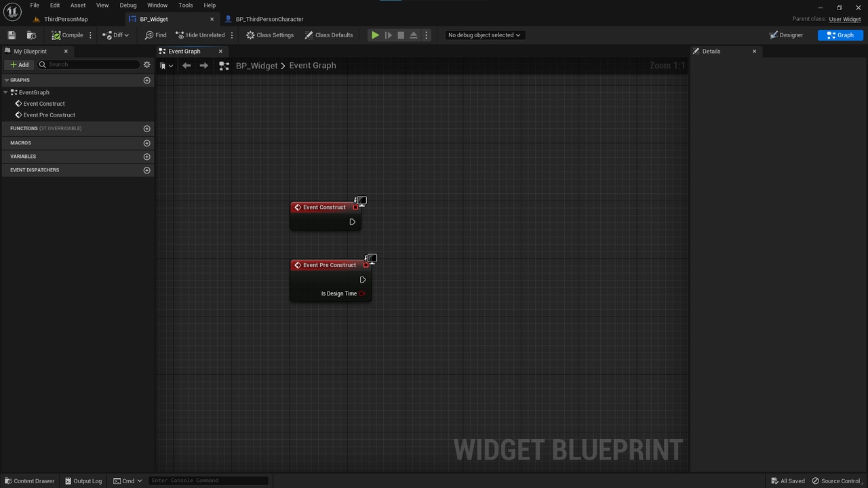Click BP_Widget in the breadcrumb

[256, 66]
